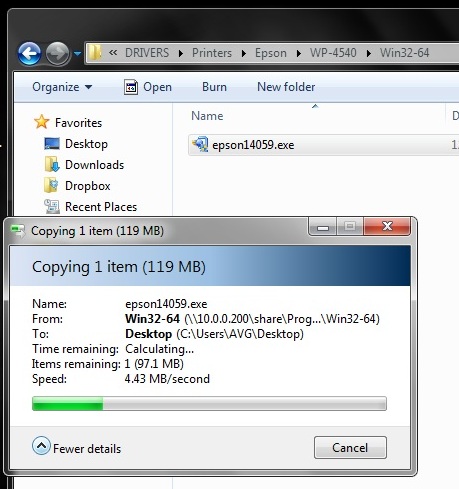Click the Open icon in toolbar

coord(131,87)
